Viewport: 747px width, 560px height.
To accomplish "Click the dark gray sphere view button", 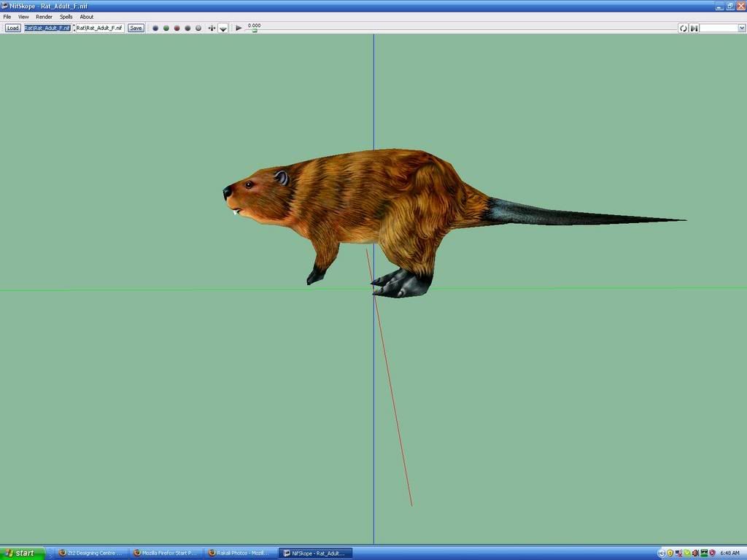I will coord(187,28).
